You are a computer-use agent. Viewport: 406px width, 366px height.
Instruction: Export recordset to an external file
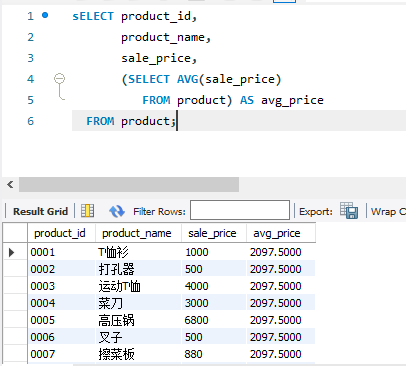coord(349,211)
